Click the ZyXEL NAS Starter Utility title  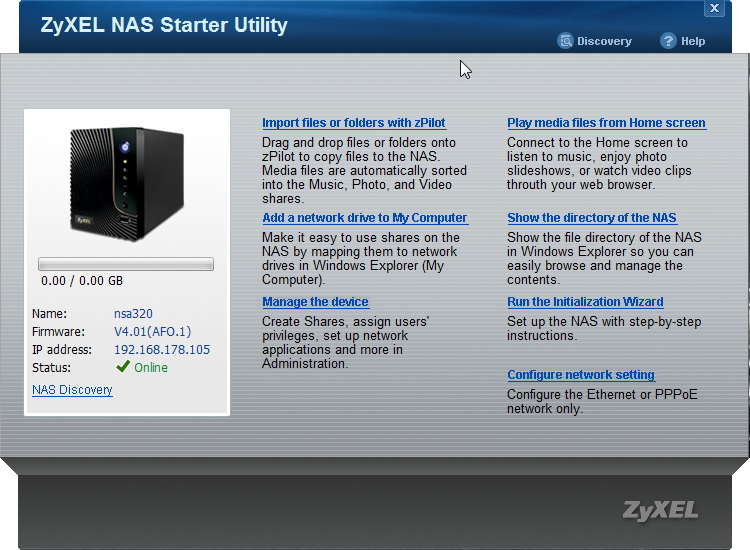click(164, 25)
